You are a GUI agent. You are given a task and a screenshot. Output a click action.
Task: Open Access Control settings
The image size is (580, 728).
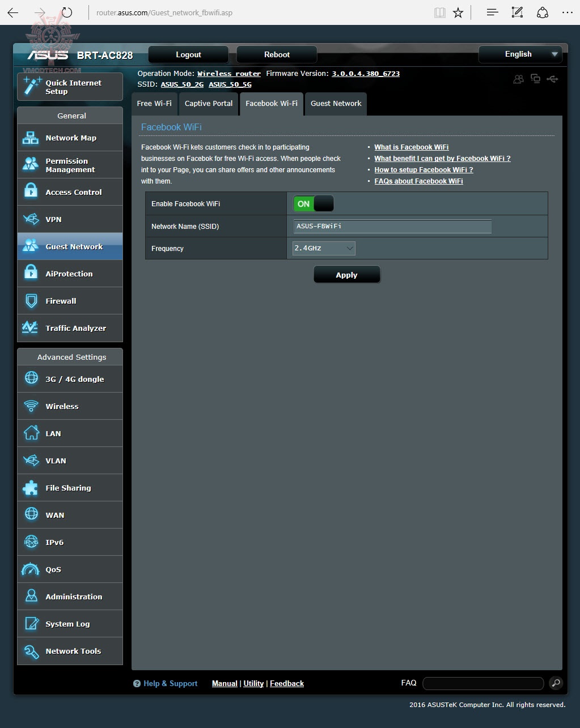pos(70,192)
